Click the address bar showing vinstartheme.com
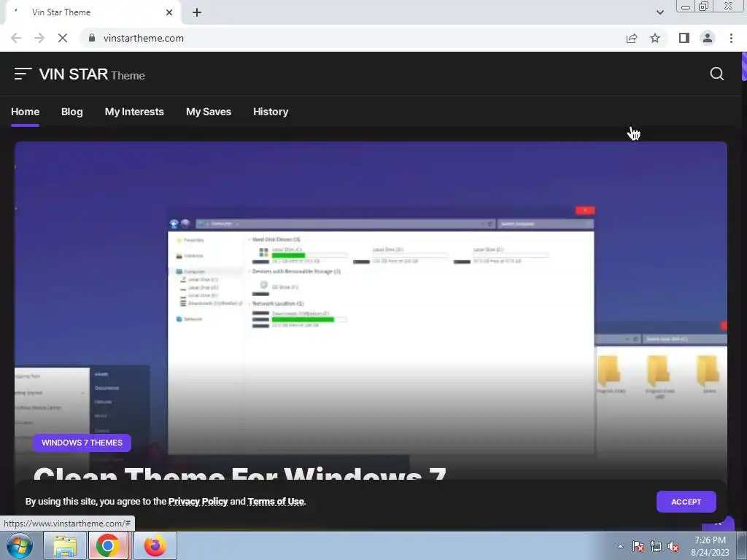 [x=352, y=38]
